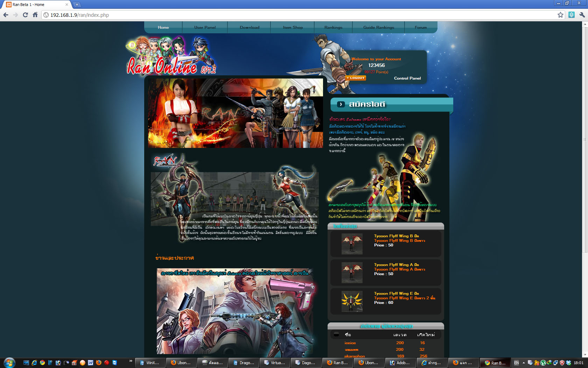
Task: Click the system clock showing 18:01
Action: [x=579, y=363]
